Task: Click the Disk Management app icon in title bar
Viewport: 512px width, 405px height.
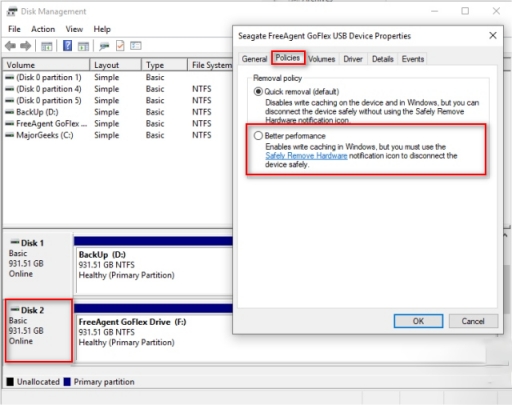Action: tap(12, 12)
